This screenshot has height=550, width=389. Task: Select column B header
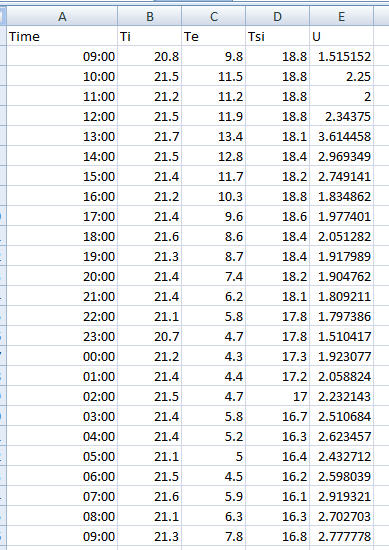tap(150, 16)
